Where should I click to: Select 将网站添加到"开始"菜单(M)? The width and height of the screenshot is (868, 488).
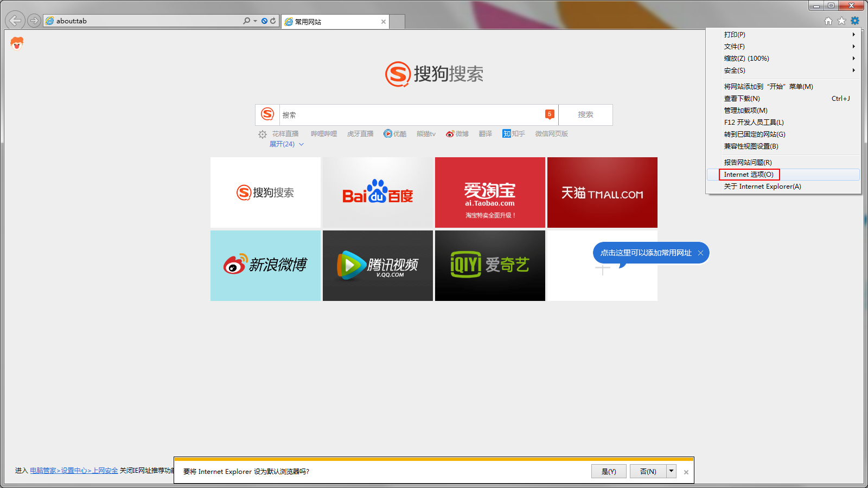(x=784, y=86)
